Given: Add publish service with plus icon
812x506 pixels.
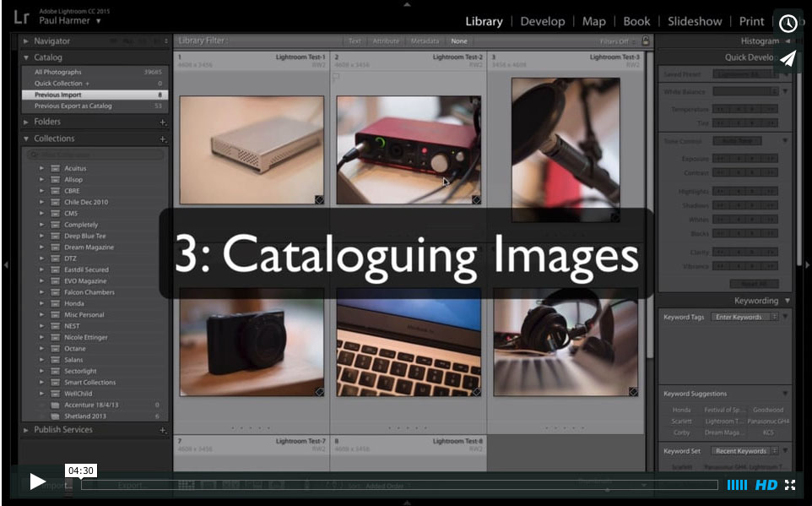Looking at the screenshot, I should (163, 430).
